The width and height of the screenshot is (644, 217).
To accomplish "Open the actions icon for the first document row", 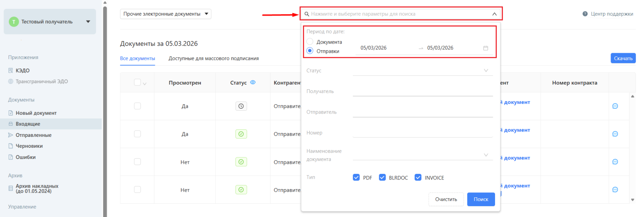I will point(615,106).
